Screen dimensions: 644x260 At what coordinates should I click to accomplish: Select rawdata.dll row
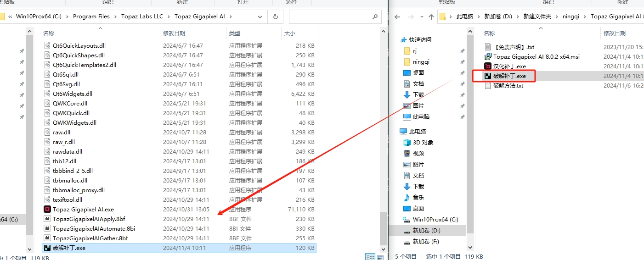click(x=179, y=152)
